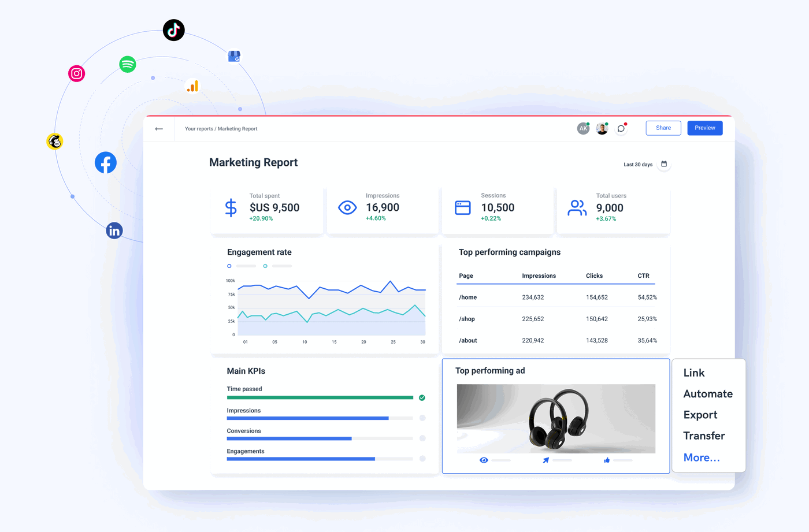Click the eye icon on Impressions card
This screenshot has width=809, height=532.
(347, 207)
